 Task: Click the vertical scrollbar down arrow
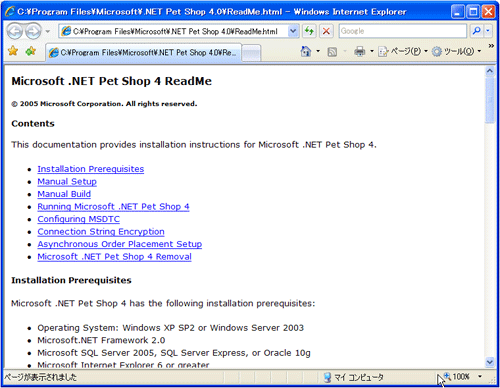(490, 362)
